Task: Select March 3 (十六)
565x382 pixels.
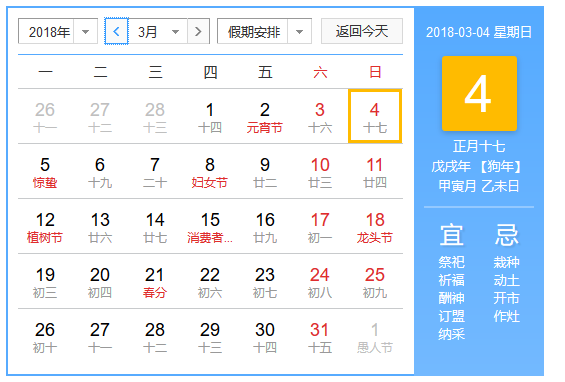Action: [x=320, y=117]
